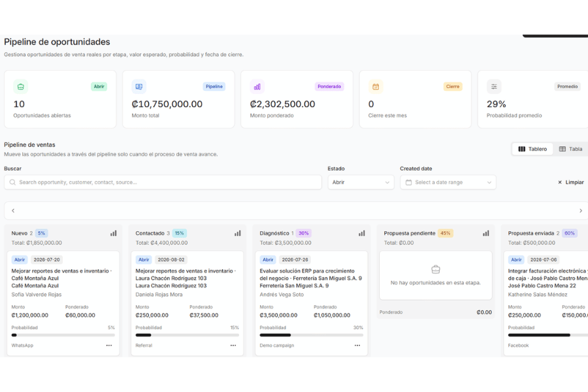Click Katherine Salas Méndez contact name
Viewport: 588px width, 392px height.
point(538,295)
